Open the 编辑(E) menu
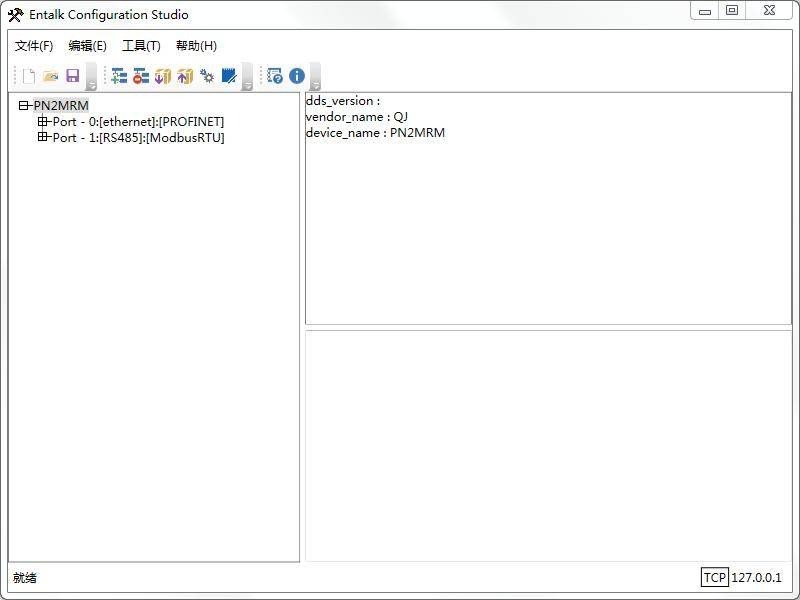 pyautogui.click(x=87, y=46)
